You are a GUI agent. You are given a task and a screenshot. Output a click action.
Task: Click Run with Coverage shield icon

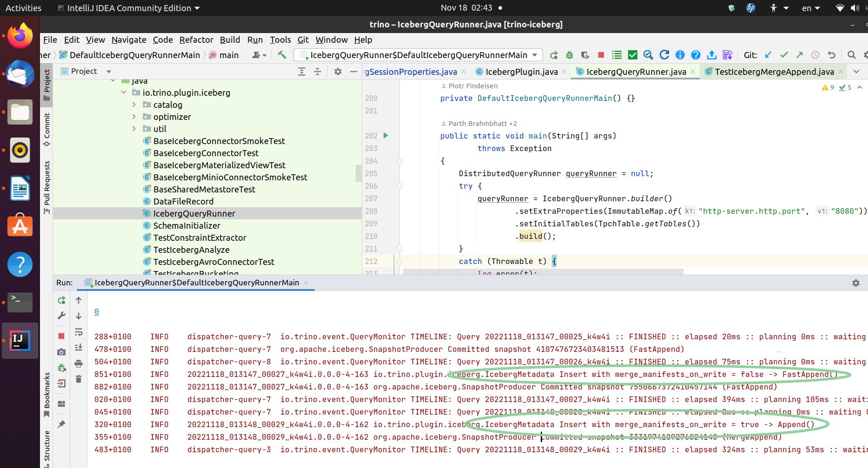[x=585, y=55]
